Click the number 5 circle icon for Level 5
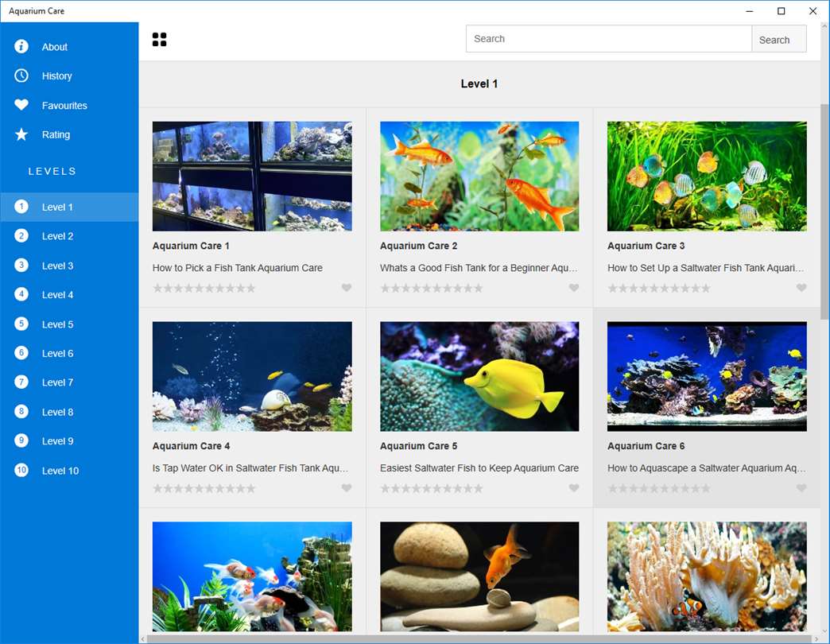Screen dimensions: 830x644 click(x=21, y=324)
